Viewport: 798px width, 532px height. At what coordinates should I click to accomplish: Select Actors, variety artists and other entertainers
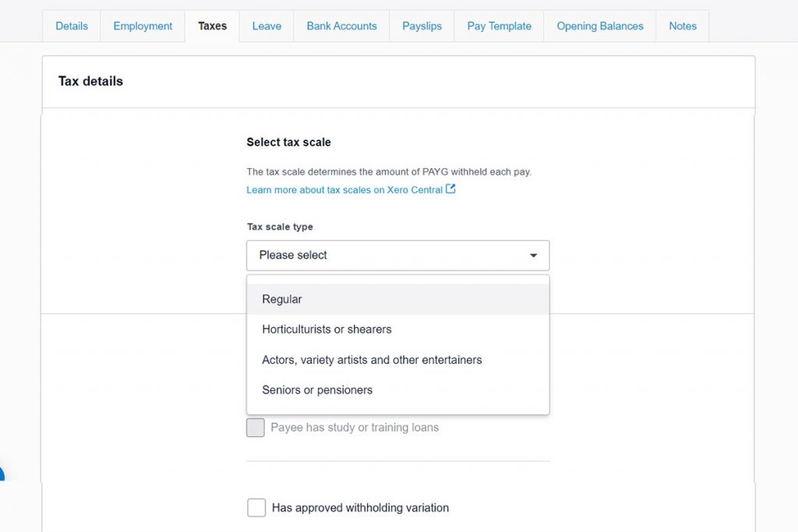(372, 359)
